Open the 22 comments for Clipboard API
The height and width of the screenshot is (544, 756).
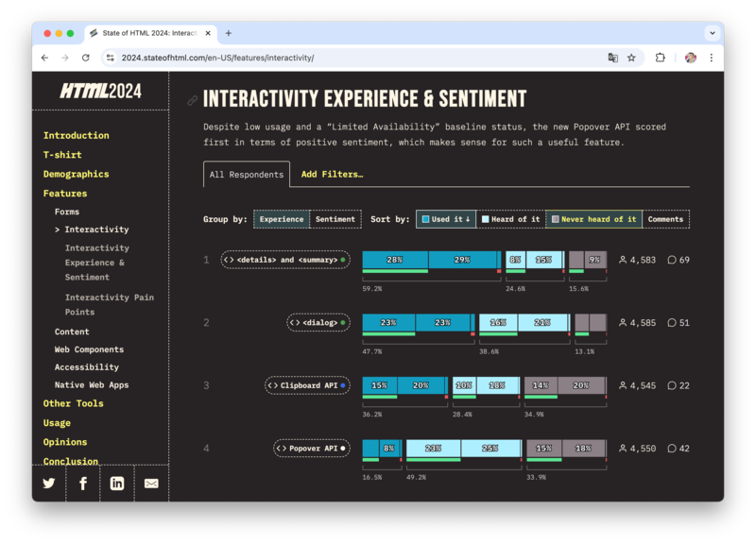click(679, 385)
